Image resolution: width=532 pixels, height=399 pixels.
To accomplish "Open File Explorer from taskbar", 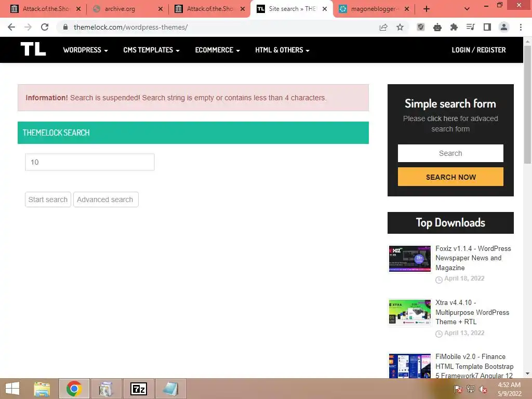I will [42, 389].
